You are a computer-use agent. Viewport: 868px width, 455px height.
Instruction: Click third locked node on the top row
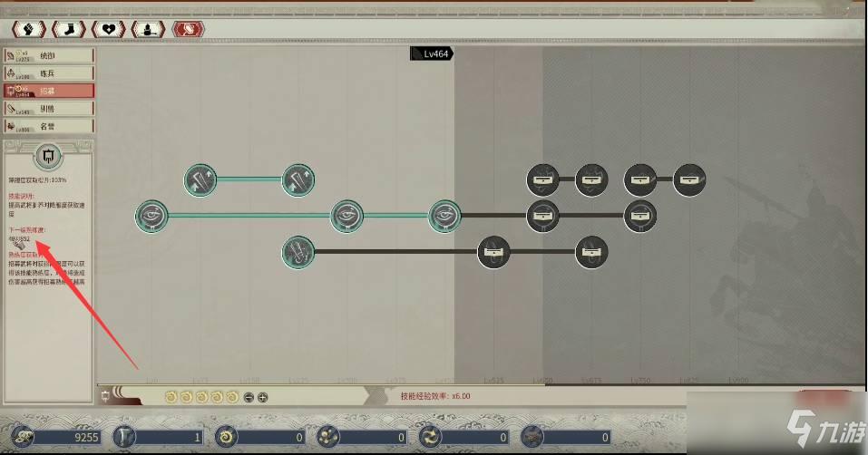(640, 179)
